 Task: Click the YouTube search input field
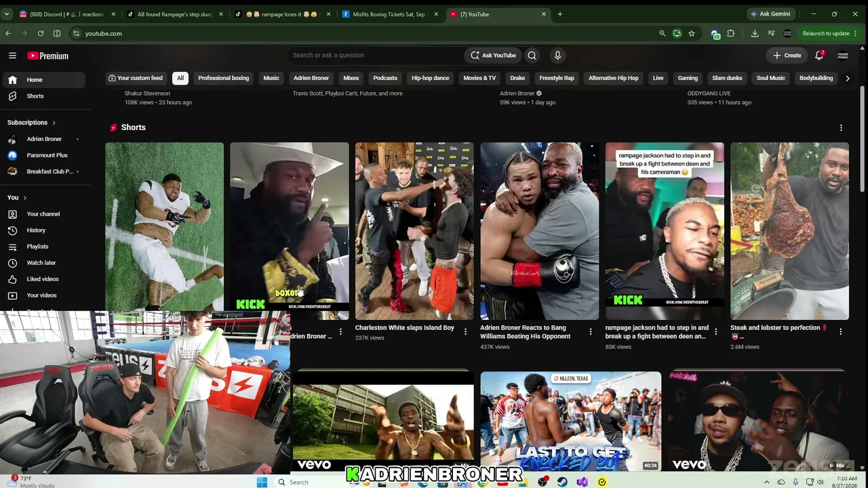click(374, 56)
